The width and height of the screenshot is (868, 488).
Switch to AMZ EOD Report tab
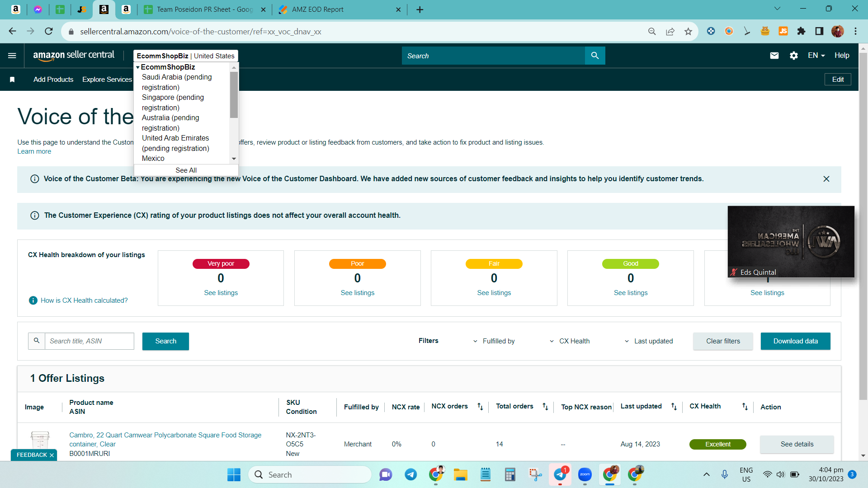339,9
